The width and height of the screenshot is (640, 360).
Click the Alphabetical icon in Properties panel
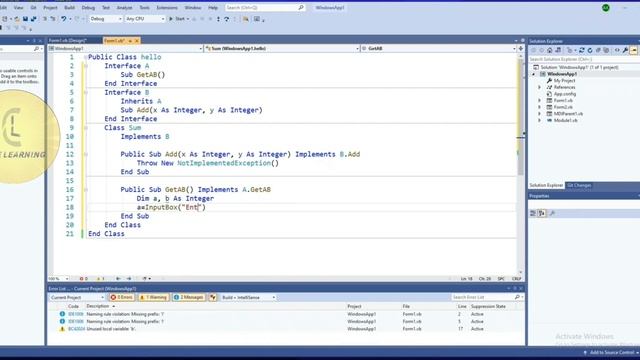point(542,213)
